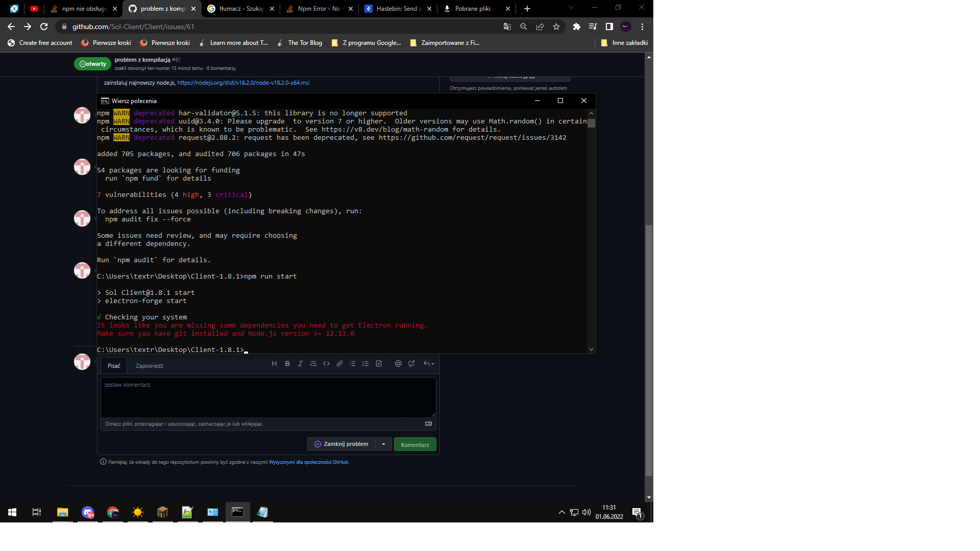The width and height of the screenshot is (980, 551).
Task: Insert code with the angle brackets icon
Action: tap(327, 364)
